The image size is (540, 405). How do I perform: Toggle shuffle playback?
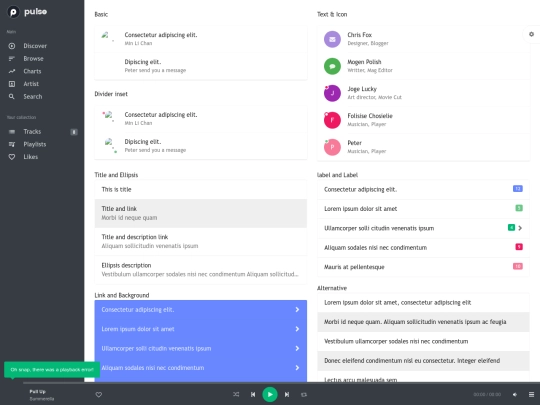(236, 394)
